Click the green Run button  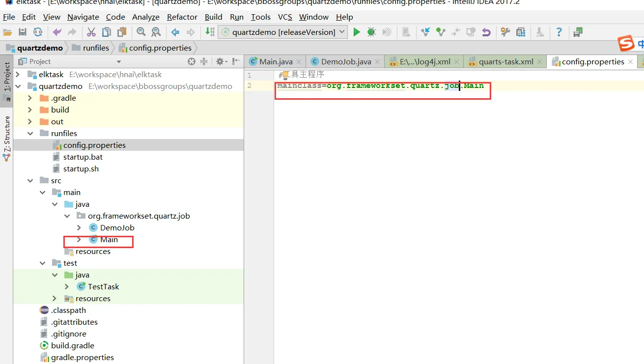(x=357, y=32)
